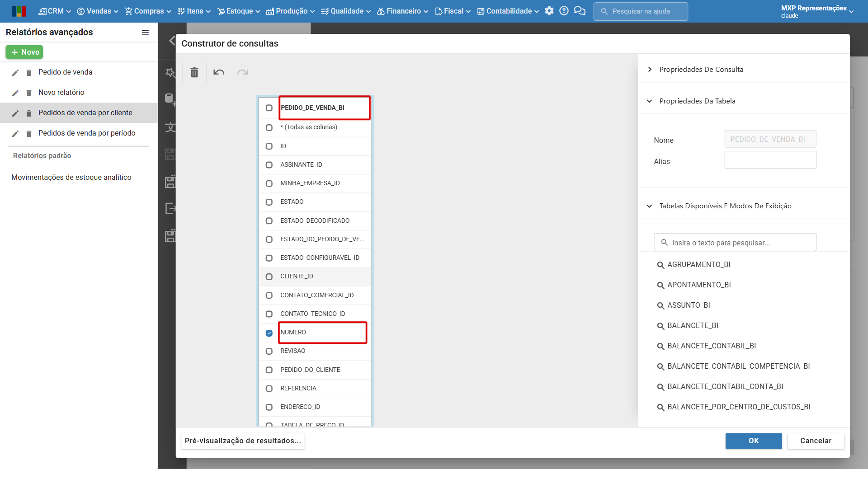Screen dimensions: 868x488
Task: Select the Todas as colunas checkbox
Action: coord(269,128)
